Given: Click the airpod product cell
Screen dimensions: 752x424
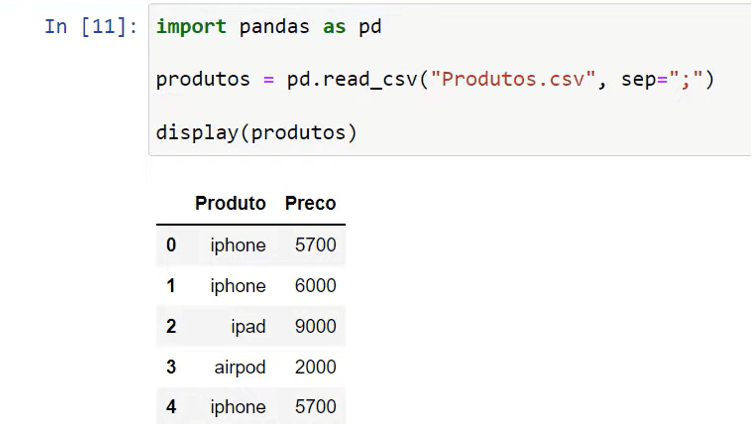Looking at the screenshot, I should click(x=240, y=367).
